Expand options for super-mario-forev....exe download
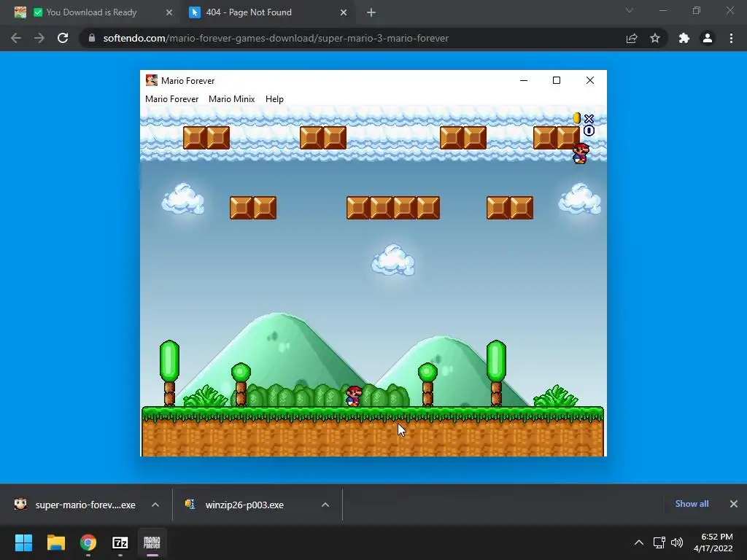Viewport: 747px width, 560px height. pos(155,505)
